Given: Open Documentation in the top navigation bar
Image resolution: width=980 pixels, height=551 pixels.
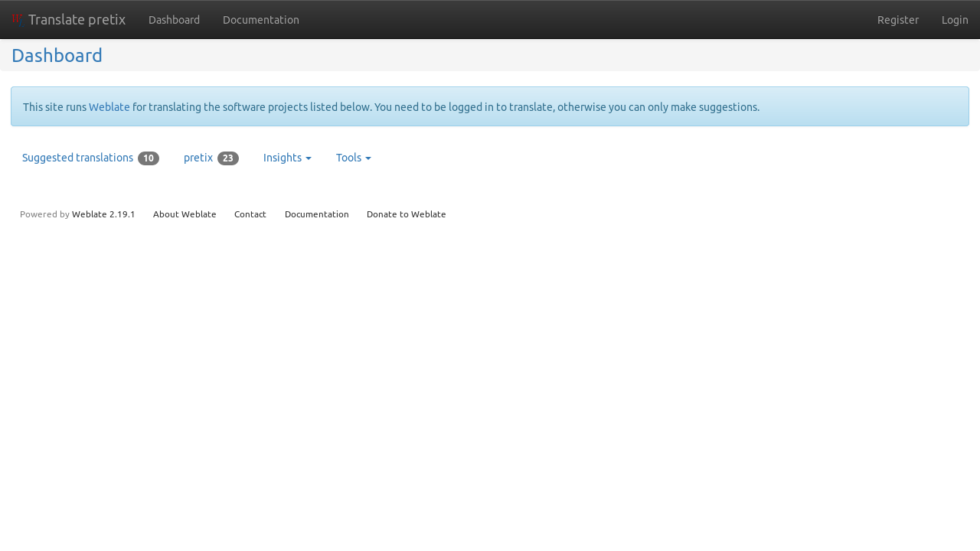Looking at the screenshot, I should 260,20.
